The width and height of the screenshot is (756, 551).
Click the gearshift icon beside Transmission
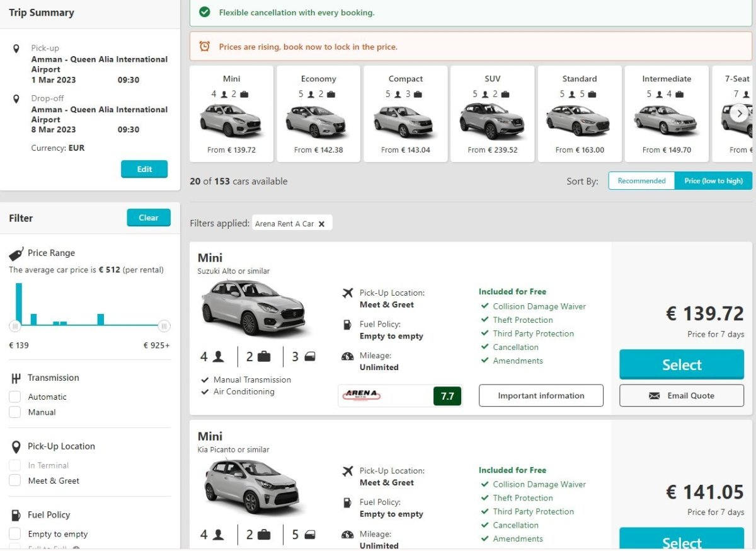pos(16,378)
